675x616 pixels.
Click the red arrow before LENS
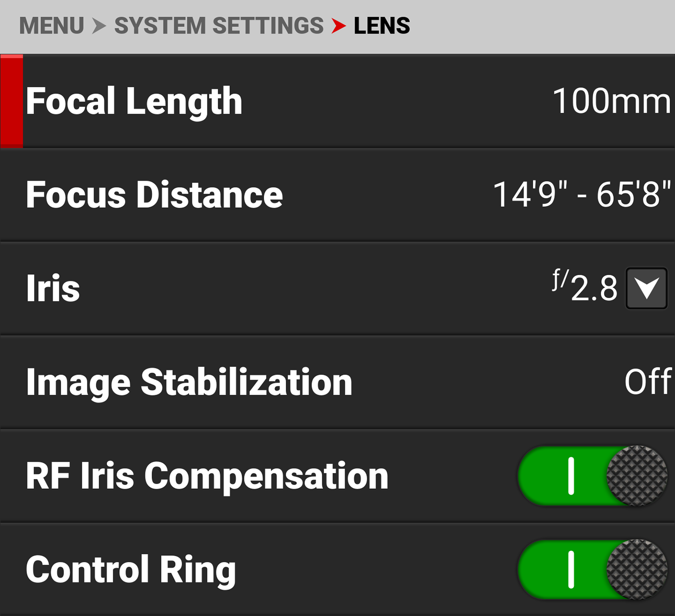tap(338, 26)
